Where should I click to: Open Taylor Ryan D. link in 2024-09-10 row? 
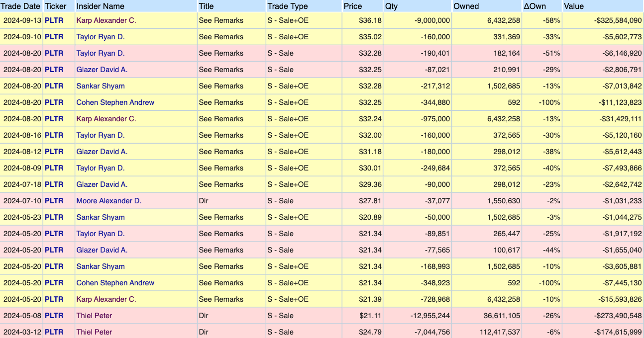coord(101,37)
